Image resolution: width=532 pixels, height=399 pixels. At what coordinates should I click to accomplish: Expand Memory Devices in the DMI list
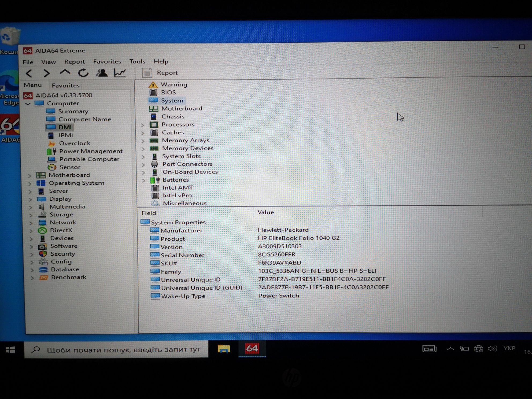coord(143,149)
